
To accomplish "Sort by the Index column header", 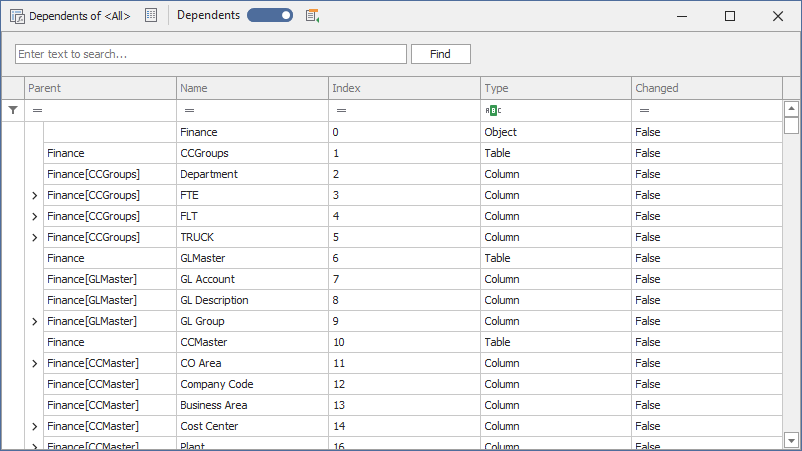I will click(x=404, y=88).
